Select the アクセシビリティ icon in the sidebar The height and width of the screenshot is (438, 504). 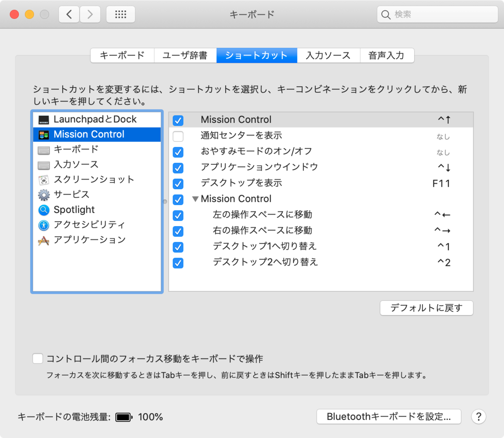pos(44,225)
